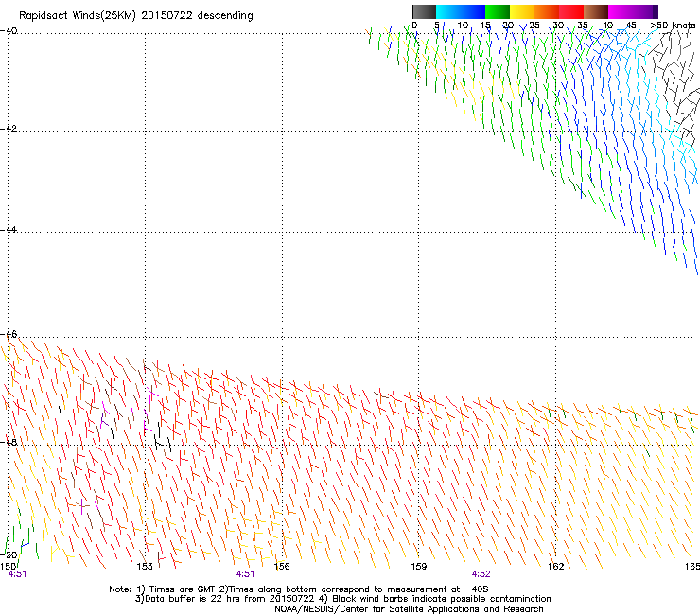This screenshot has width=700, height=615.
Task: Click the '-42' latitude axis label
Action: tap(9, 128)
